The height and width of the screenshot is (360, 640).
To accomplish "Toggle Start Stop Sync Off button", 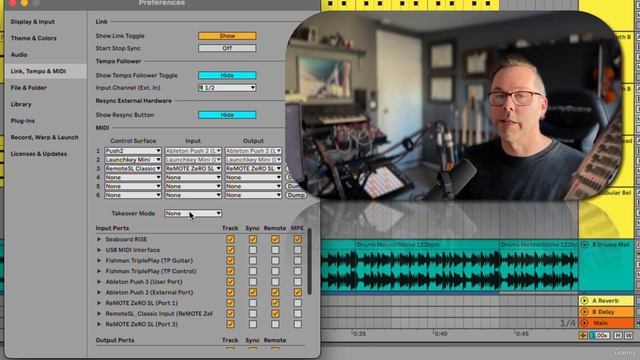I will pos(227,48).
